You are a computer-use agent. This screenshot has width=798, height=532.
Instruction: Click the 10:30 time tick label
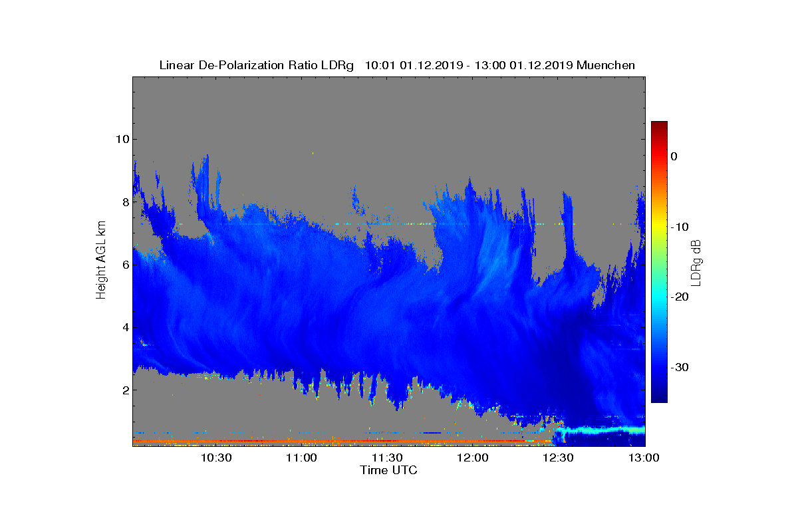(x=216, y=458)
